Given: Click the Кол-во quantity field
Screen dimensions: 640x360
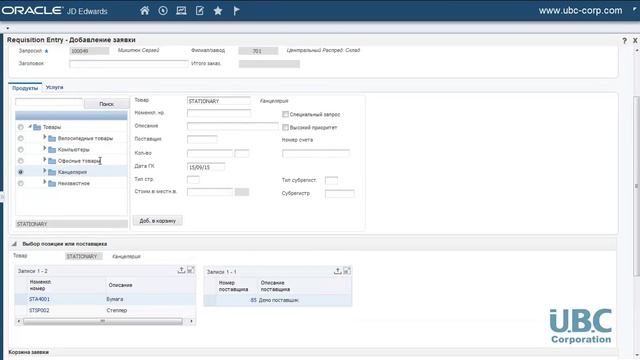Looking at the screenshot, I should [x=210, y=153].
